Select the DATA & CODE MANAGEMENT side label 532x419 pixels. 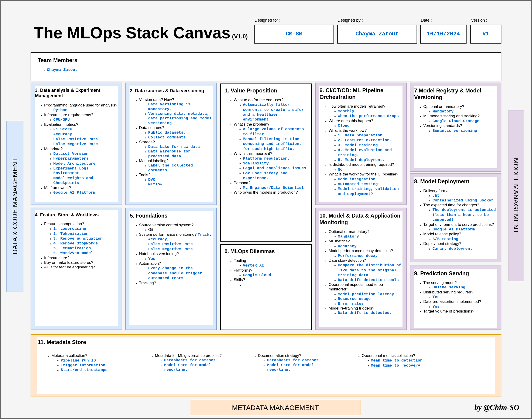[15, 206]
